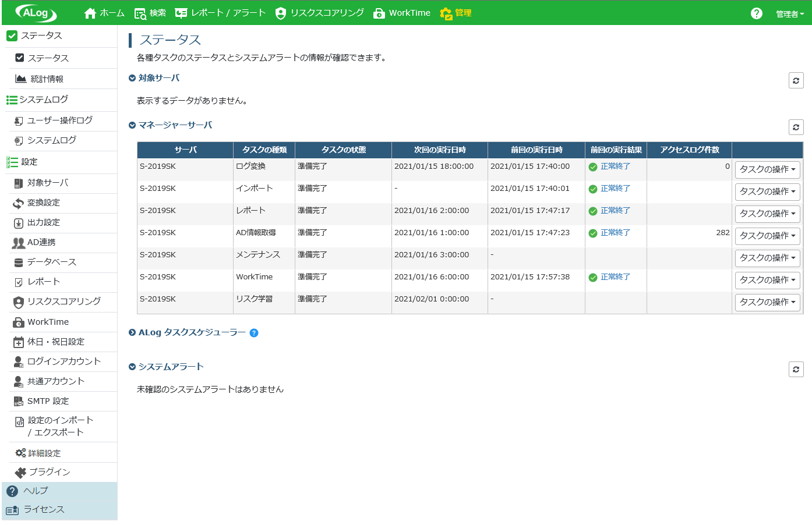Click the システムログ sub-item icon
The image size is (812, 525).
pyautogui.click(x=19, y=141)
